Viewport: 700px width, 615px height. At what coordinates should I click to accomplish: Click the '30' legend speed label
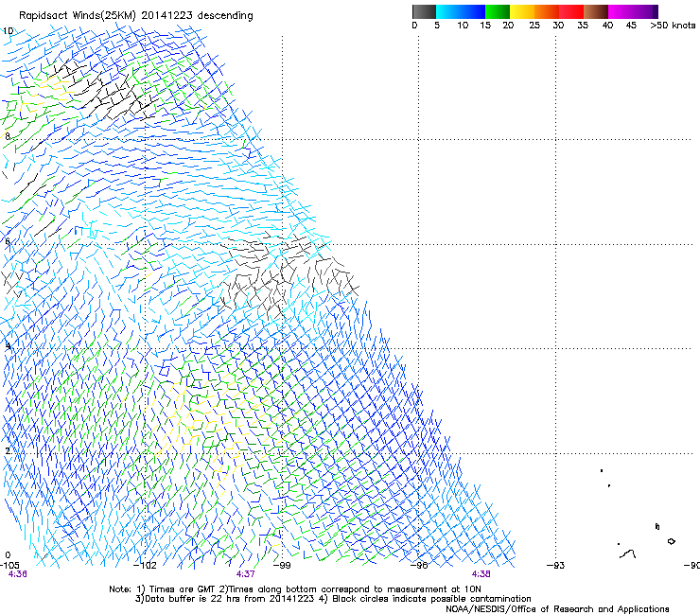click(x=558, y=26)
